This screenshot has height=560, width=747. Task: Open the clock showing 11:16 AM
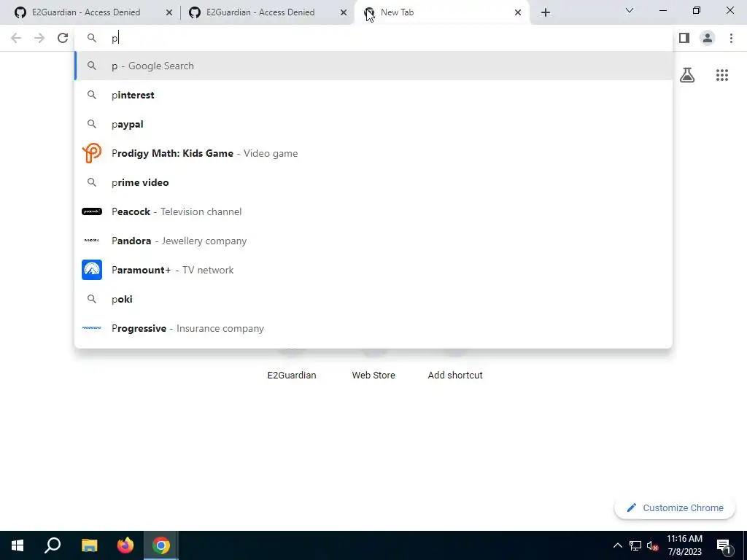pos(684,545)
